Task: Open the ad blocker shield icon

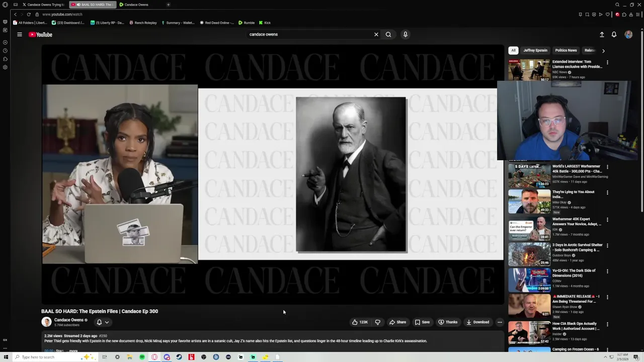Action: coord(594,15)
